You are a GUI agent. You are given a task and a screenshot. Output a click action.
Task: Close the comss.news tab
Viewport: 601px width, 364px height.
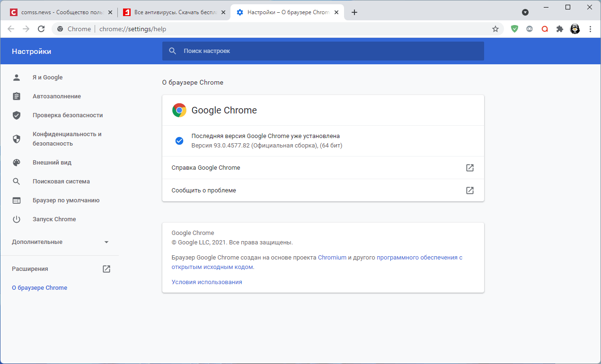[110, 12]
